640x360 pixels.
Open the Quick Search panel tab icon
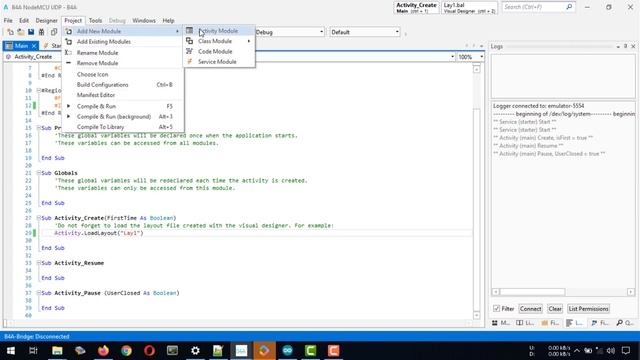click(x=620, y=323)
